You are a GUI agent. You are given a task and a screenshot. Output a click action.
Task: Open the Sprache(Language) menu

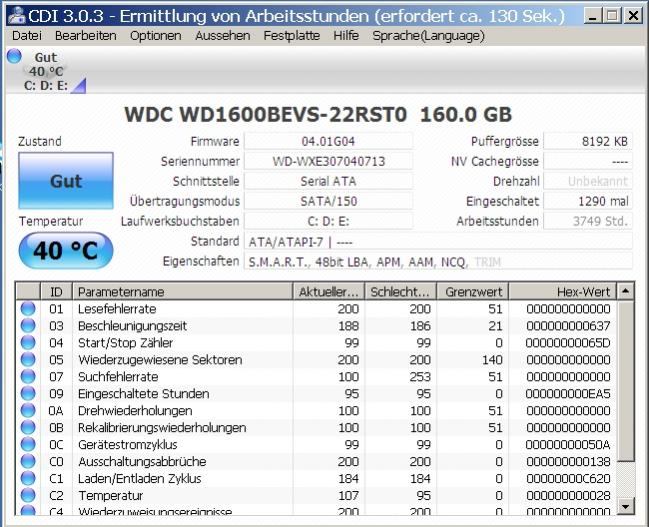tap(428, 36)
